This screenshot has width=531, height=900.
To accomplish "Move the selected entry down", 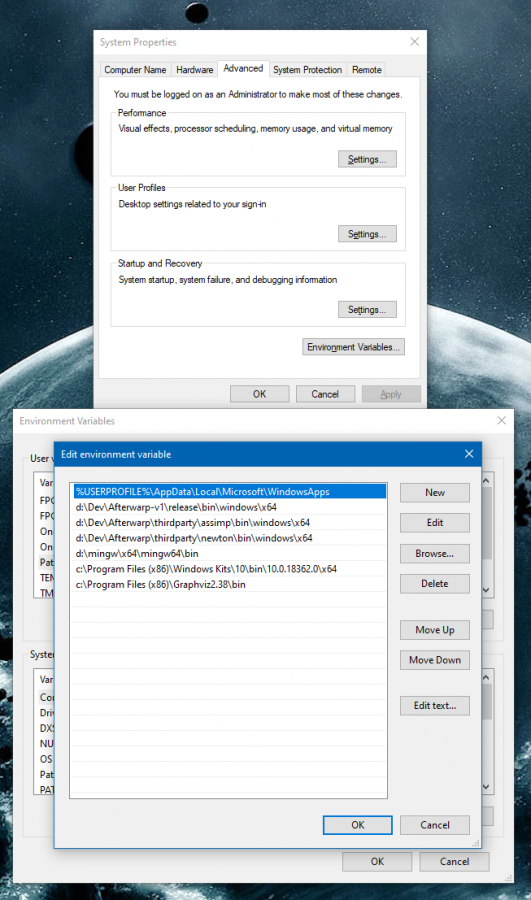I will click(435, 660).
